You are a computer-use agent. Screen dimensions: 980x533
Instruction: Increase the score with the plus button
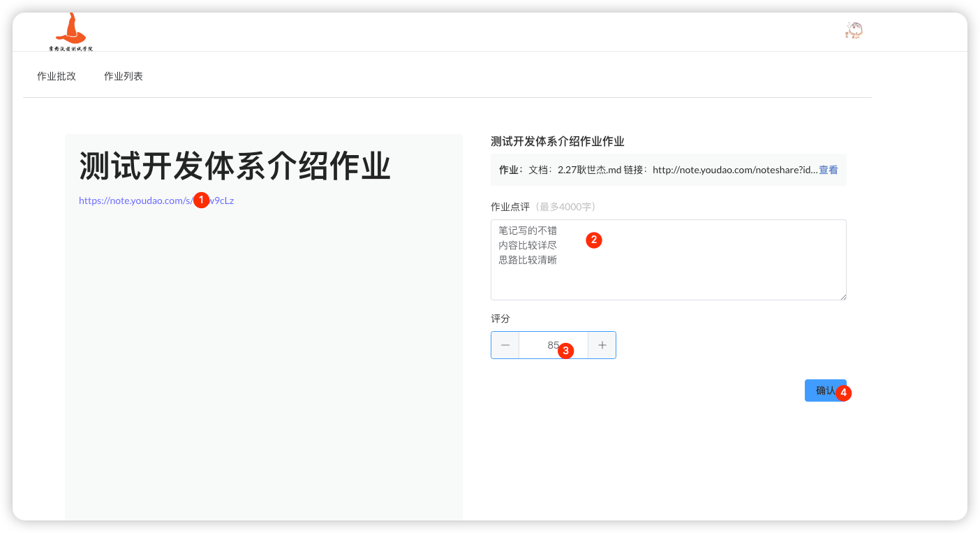602,345
